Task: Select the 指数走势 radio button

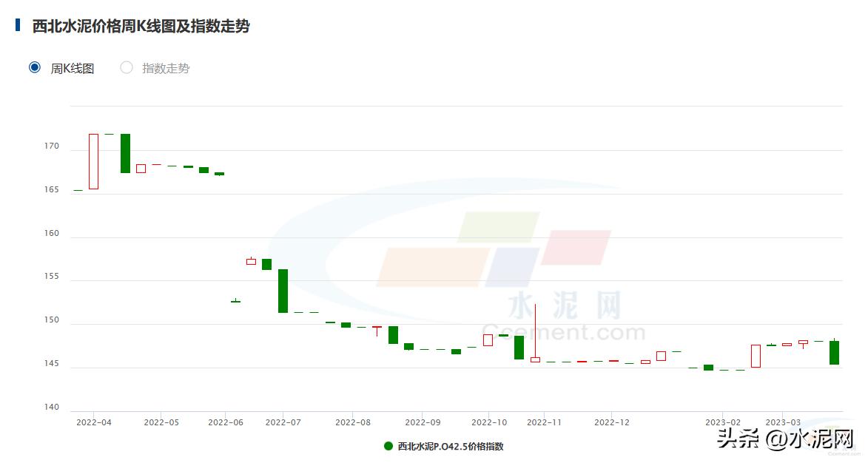Action: pos(126,67)
